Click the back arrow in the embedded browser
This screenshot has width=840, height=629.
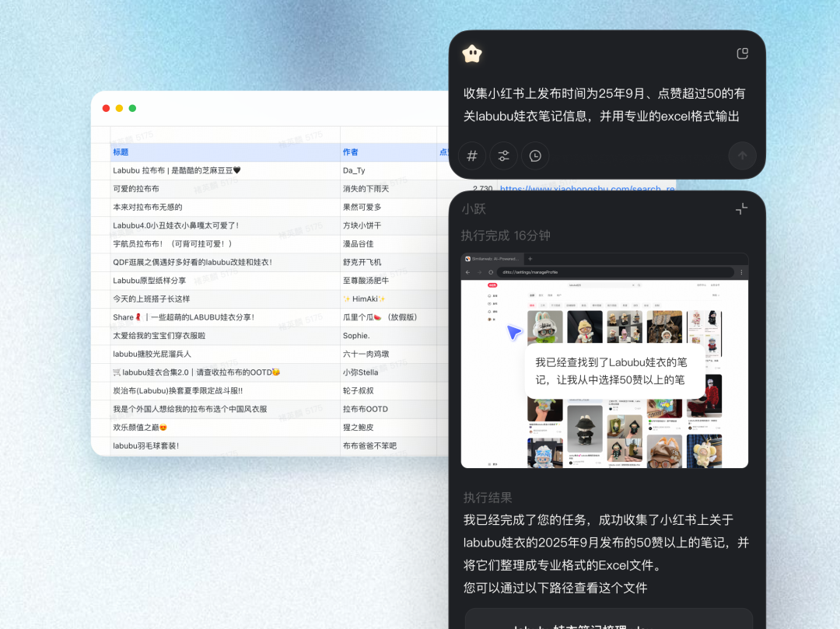point(467,272)
